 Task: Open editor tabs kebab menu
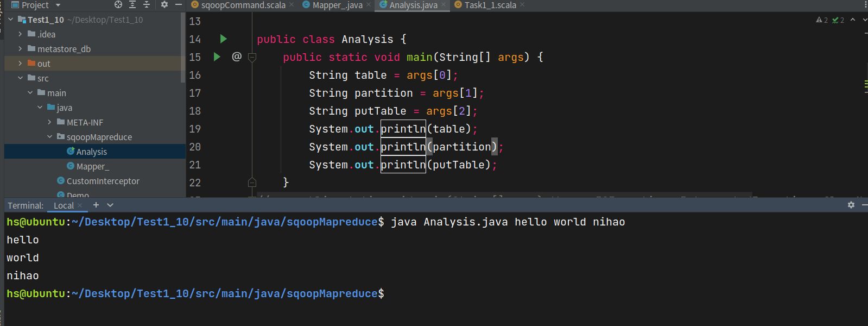(865, 5)
